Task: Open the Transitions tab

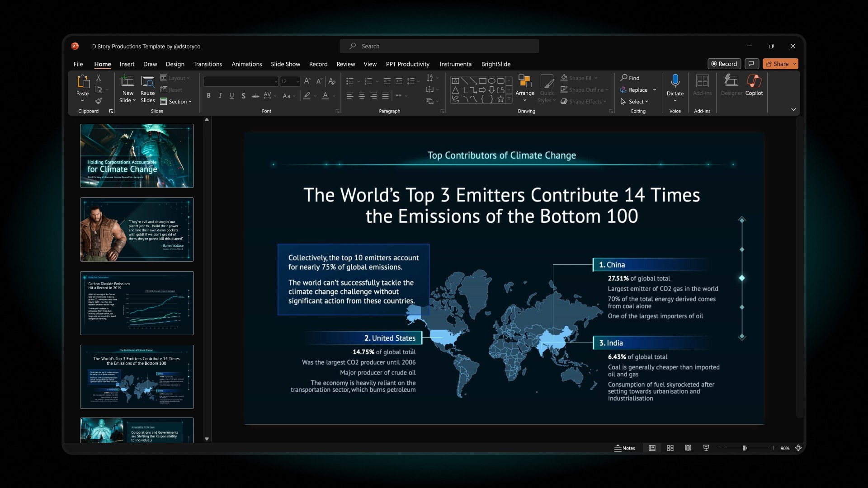Action: pos(208,64)
